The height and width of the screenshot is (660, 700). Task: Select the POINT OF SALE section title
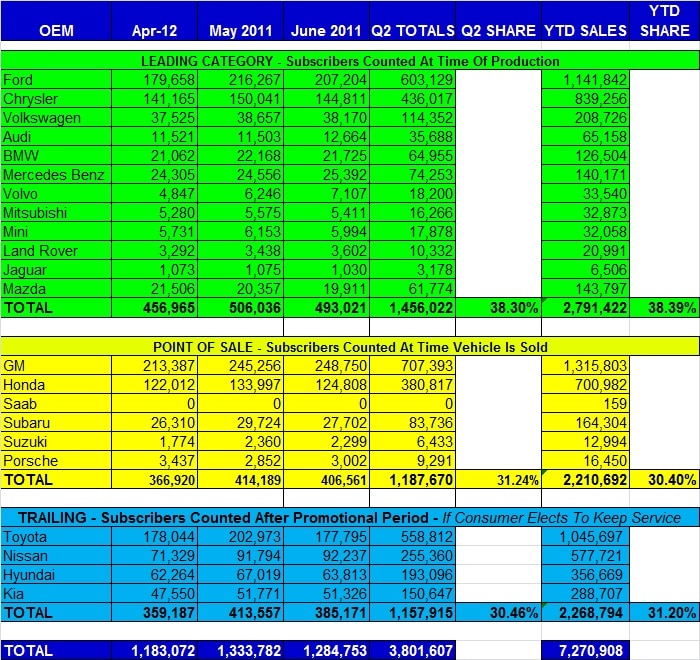(x=350, y=347)
